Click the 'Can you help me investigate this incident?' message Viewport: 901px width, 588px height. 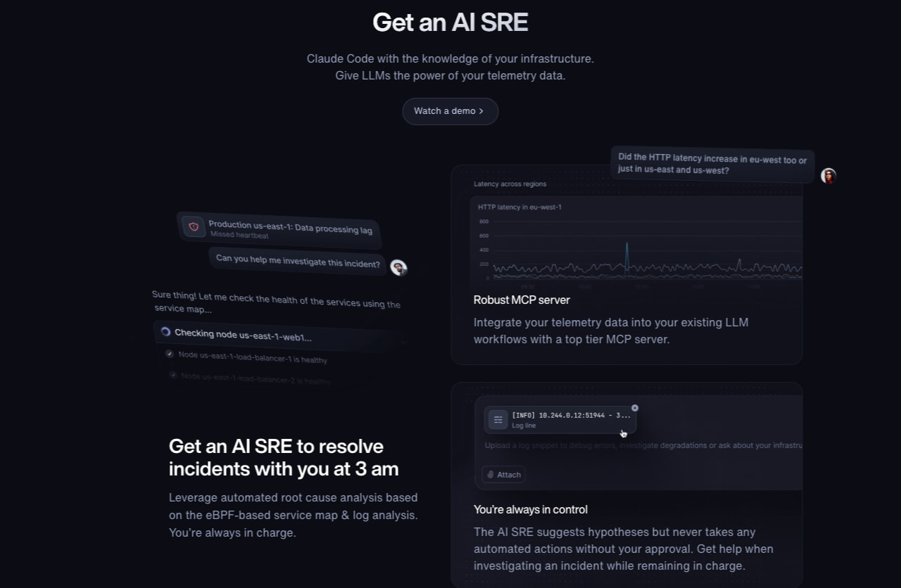coord(298,262)
